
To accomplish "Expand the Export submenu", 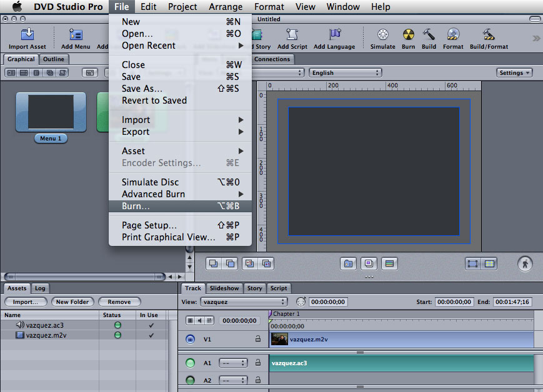I will coord(180,132).
